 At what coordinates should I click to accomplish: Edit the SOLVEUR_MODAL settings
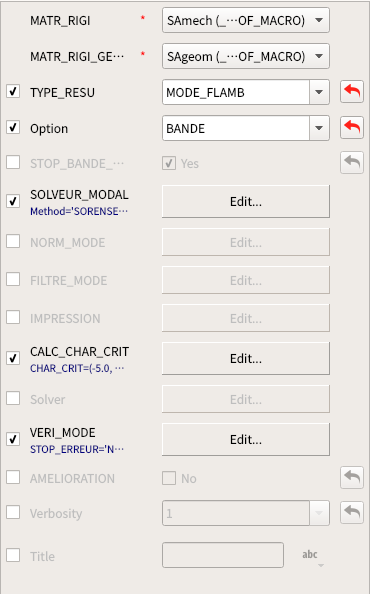[x=246, y=202]
